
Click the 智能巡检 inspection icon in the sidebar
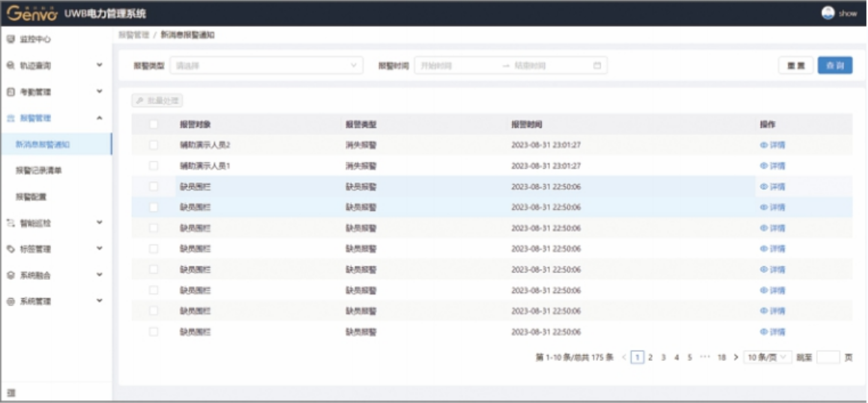tap(10, 223)
